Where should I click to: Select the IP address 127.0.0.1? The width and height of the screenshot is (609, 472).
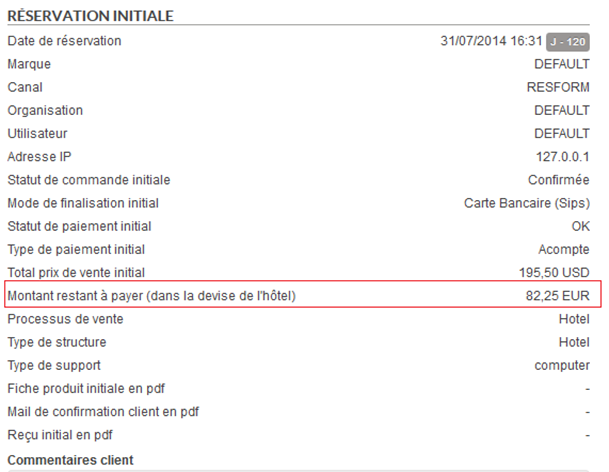tap(562, 157)
